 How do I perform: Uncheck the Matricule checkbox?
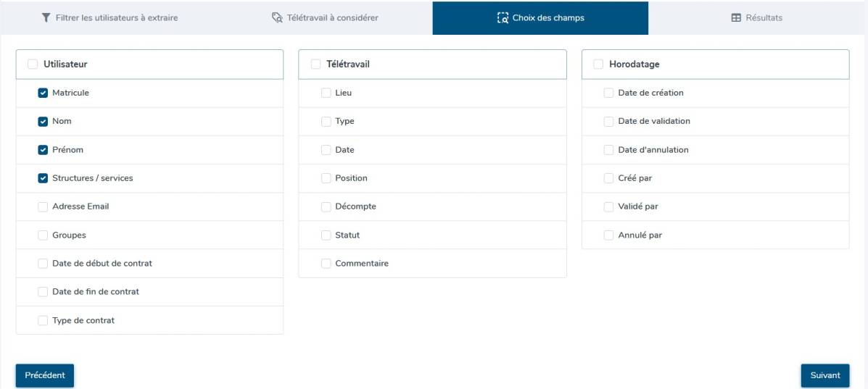[x=43, y=93]
